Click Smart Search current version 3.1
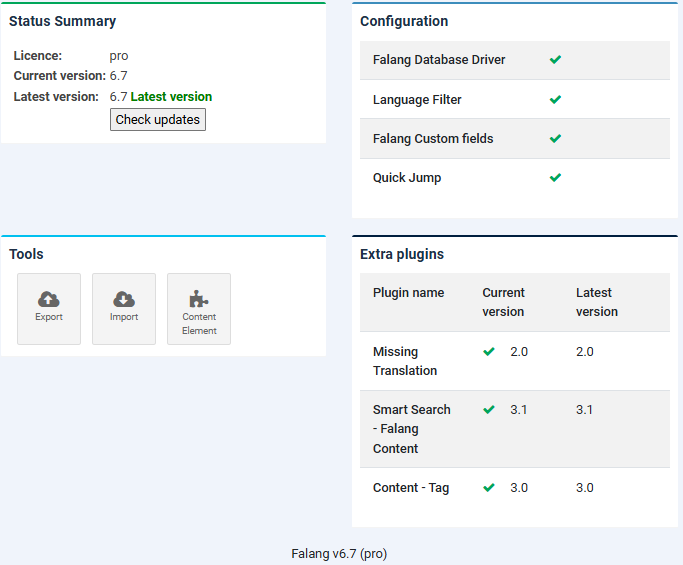The height and width of the screenshot is (565, 683). coord(518,409)
